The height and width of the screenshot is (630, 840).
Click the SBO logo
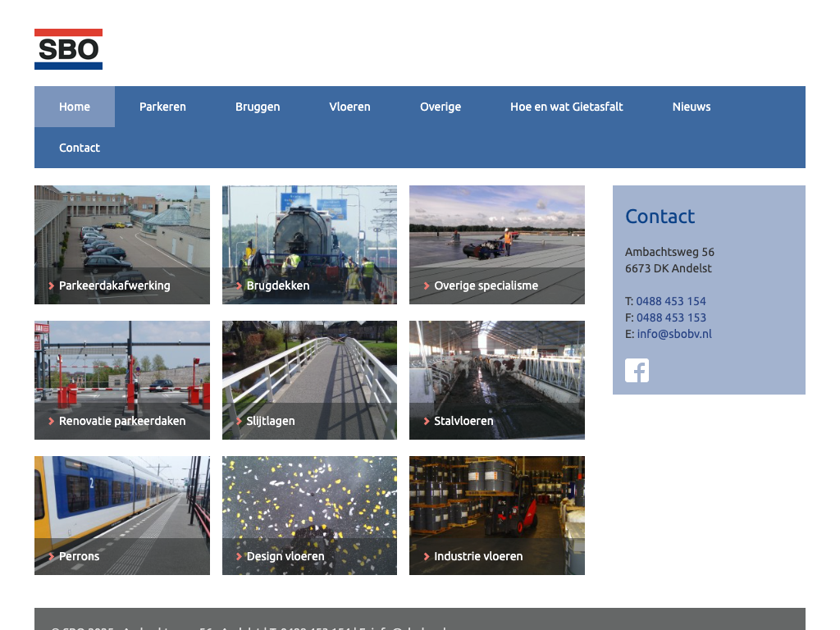coord(68,49)
